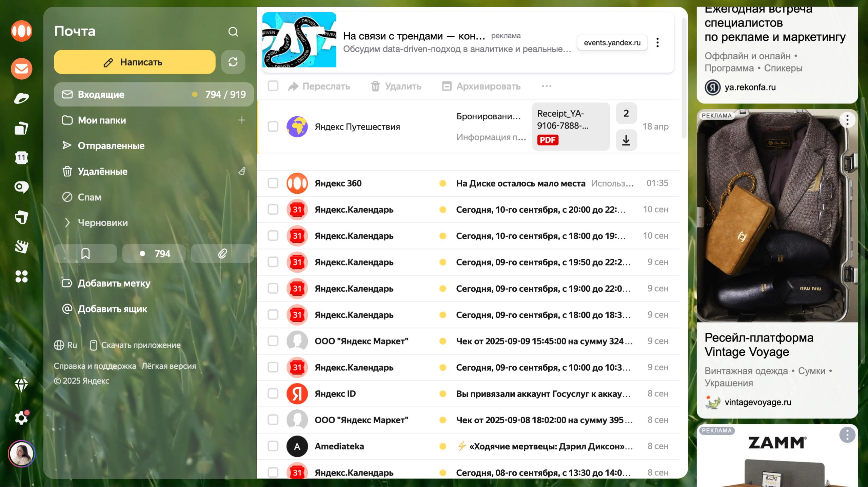868x487 pixels.
Task: Click the diamond premium icon
Action: coord(21,385)
